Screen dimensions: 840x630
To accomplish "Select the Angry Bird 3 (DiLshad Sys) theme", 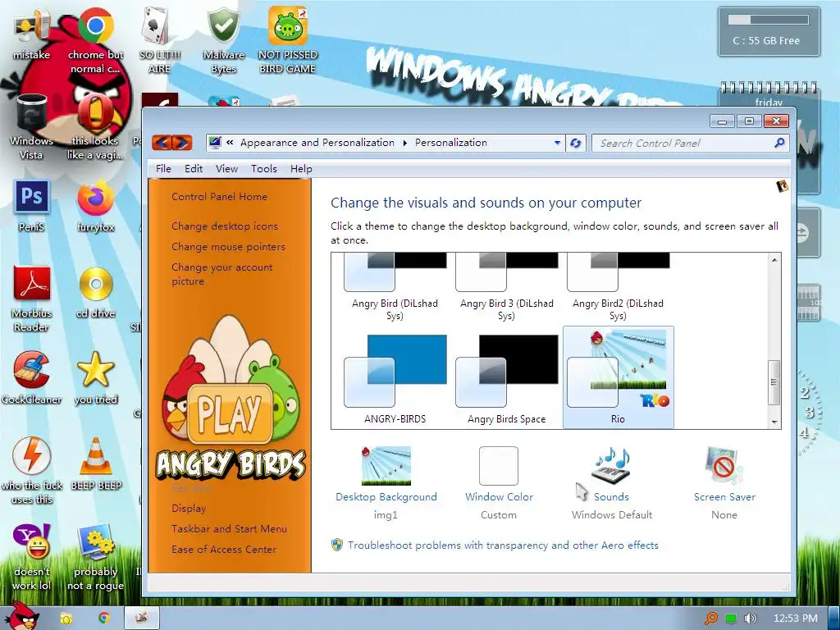I will point(506,287).
